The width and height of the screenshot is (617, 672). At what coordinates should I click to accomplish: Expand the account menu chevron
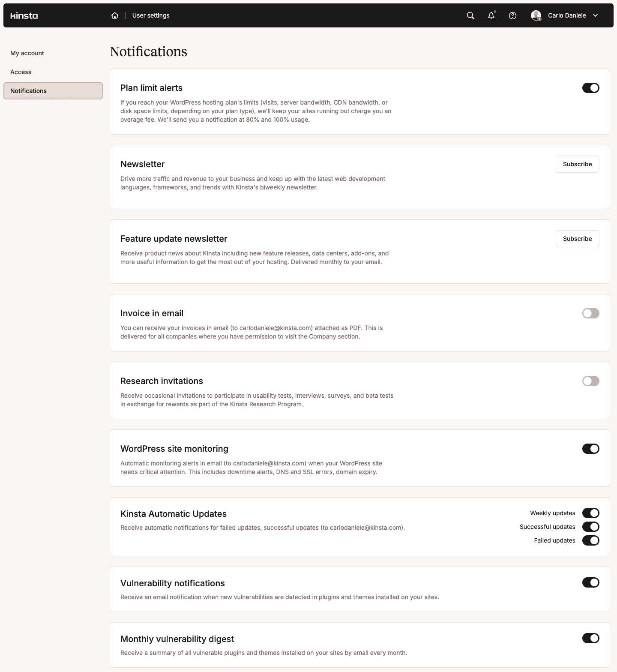[596, 15]
